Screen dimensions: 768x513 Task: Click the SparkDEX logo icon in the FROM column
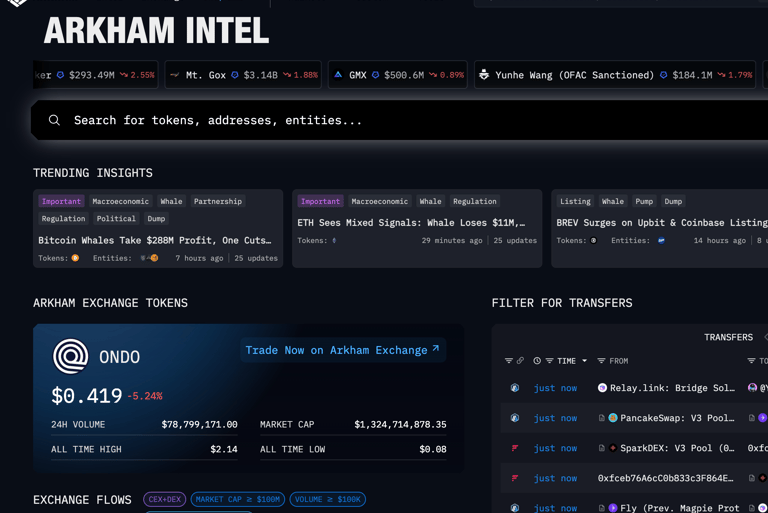pos(613,448)
